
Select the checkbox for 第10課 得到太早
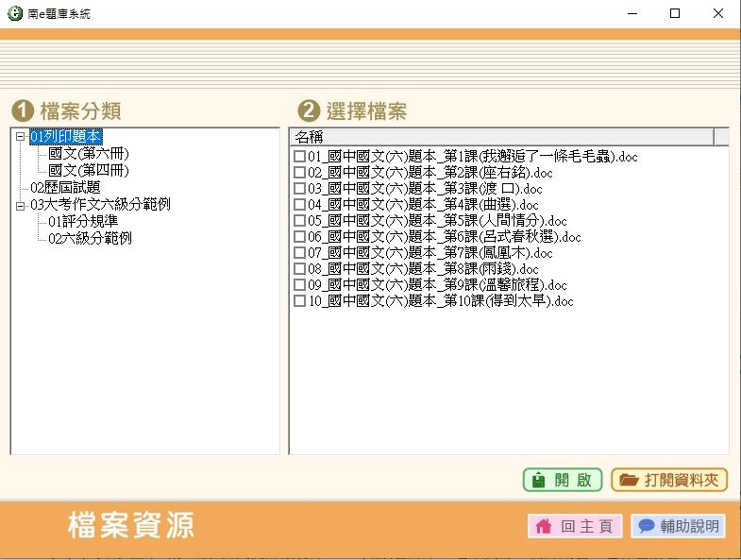[x=299, y=301]
